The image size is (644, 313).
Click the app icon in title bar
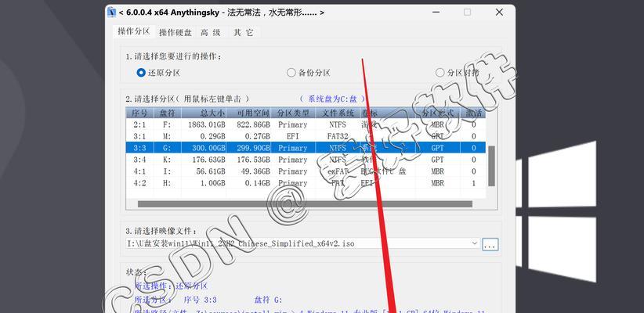click(x=111, y=13)
